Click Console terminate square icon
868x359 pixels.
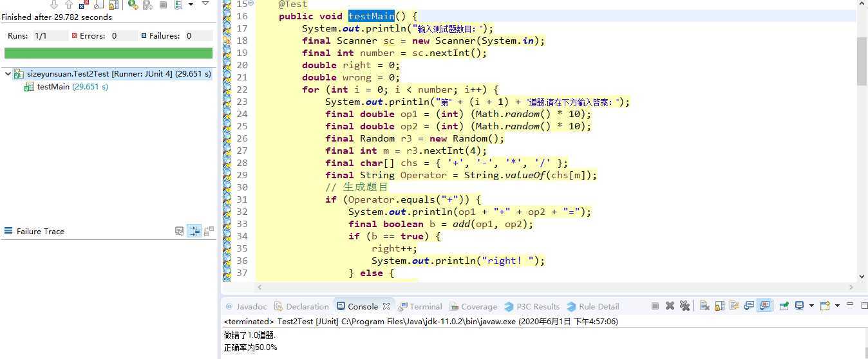click(655, 306)
